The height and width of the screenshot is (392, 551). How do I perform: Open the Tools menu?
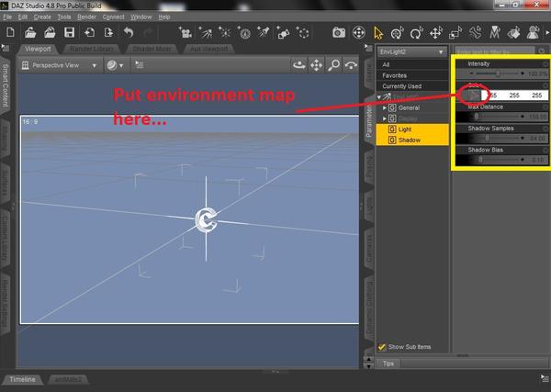pos(64,17)
